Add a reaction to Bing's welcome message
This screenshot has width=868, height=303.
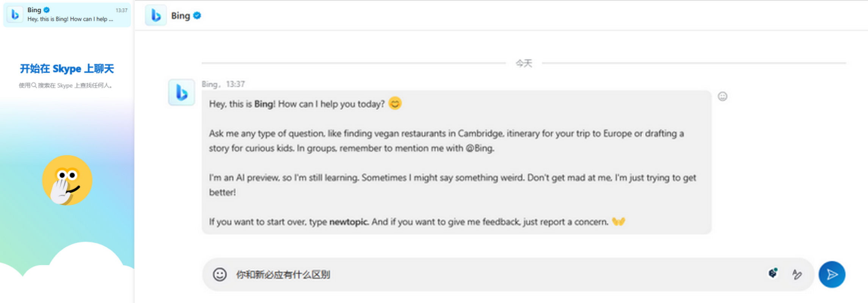[722, 97]
